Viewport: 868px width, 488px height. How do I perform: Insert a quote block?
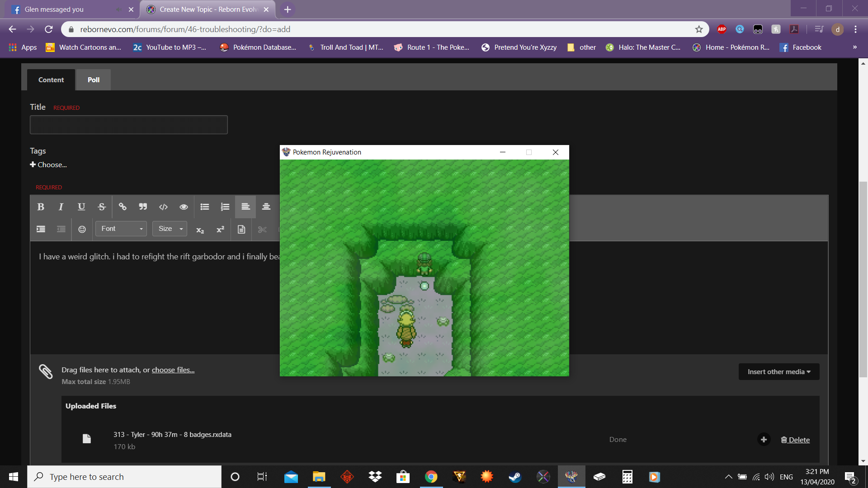[143, 207]
